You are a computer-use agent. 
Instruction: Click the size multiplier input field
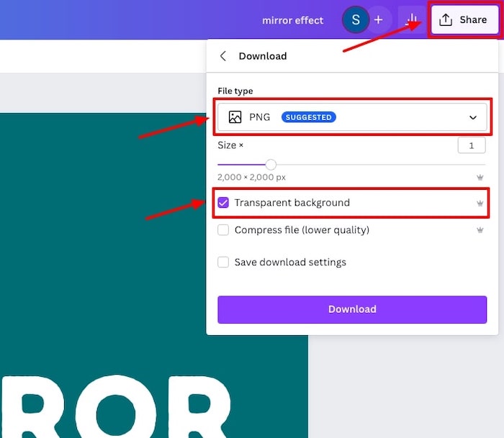click(x=472, y=145)
